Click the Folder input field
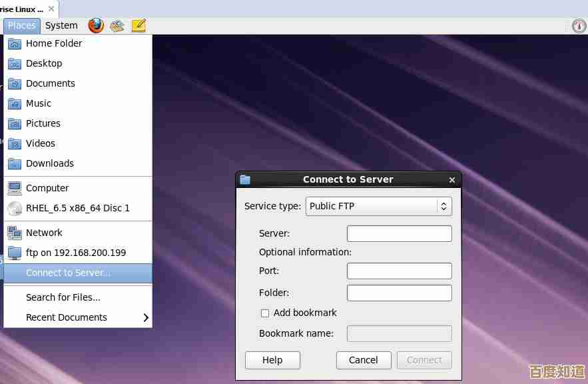The width and height of the screenshot is (588, 384). tap(399, 293)
